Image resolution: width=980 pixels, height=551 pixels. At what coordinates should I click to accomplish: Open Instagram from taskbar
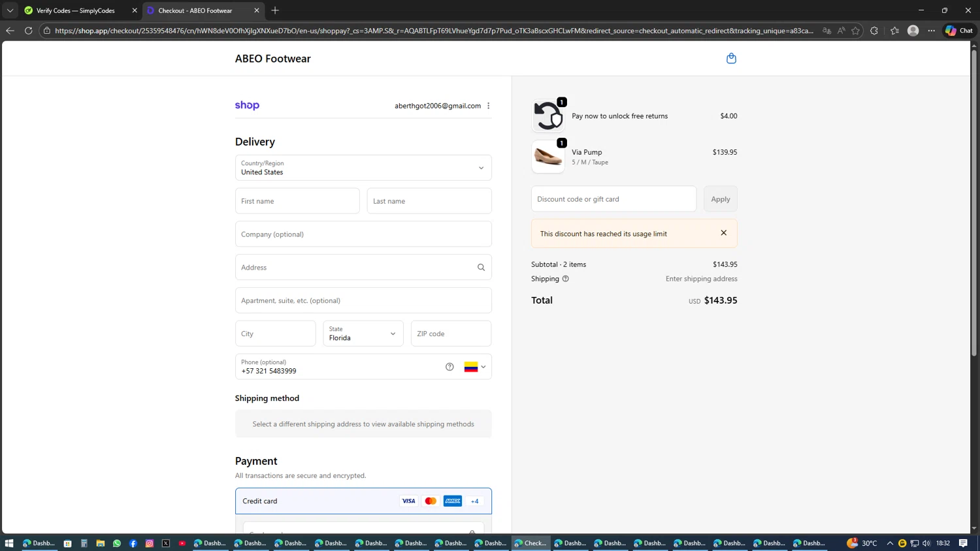150,543
